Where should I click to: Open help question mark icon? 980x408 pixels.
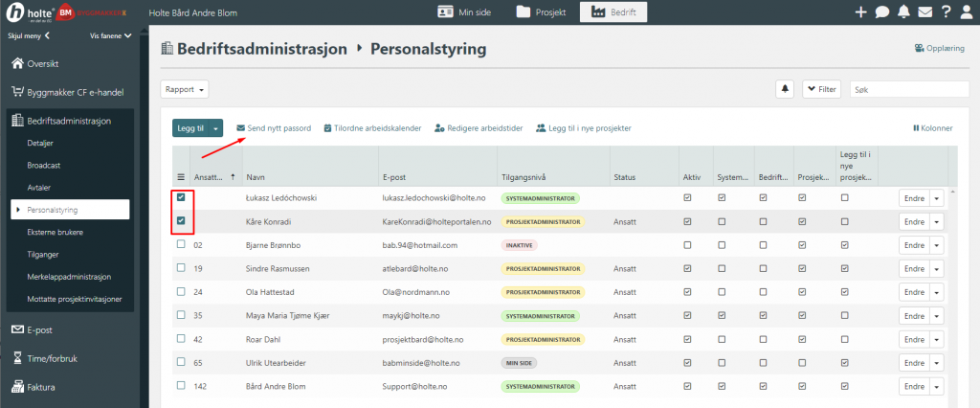[946, 12]
